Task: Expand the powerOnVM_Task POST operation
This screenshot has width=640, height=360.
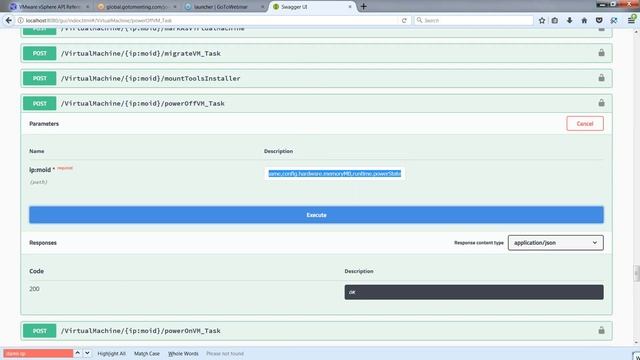Action: click(316, 331)
